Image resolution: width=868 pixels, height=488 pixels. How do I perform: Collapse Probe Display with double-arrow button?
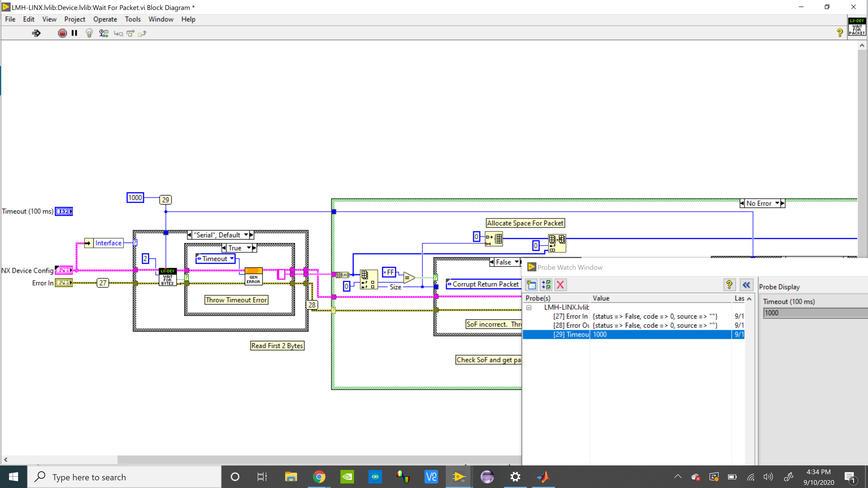746,285
